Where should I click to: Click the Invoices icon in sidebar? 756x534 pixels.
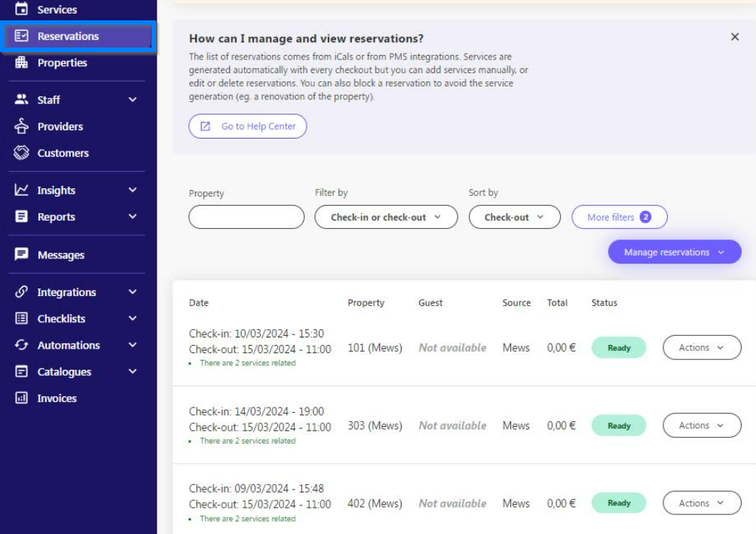coord(22,398)
